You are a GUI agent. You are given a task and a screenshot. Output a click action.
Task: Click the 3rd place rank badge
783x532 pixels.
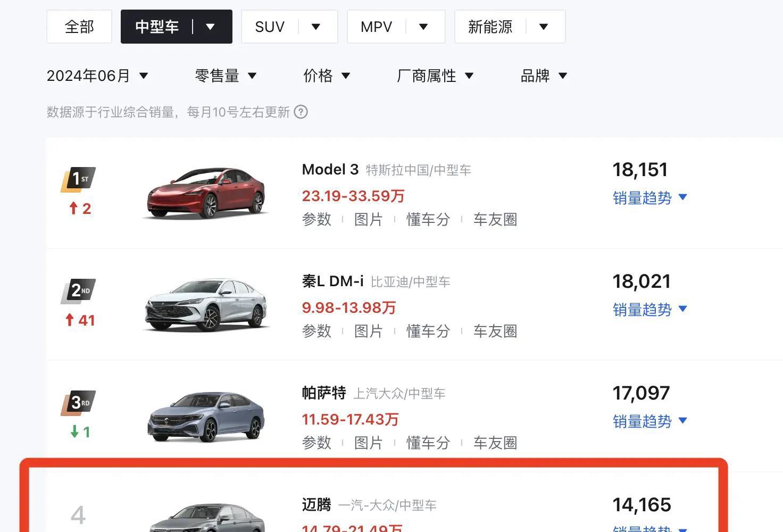78,403
